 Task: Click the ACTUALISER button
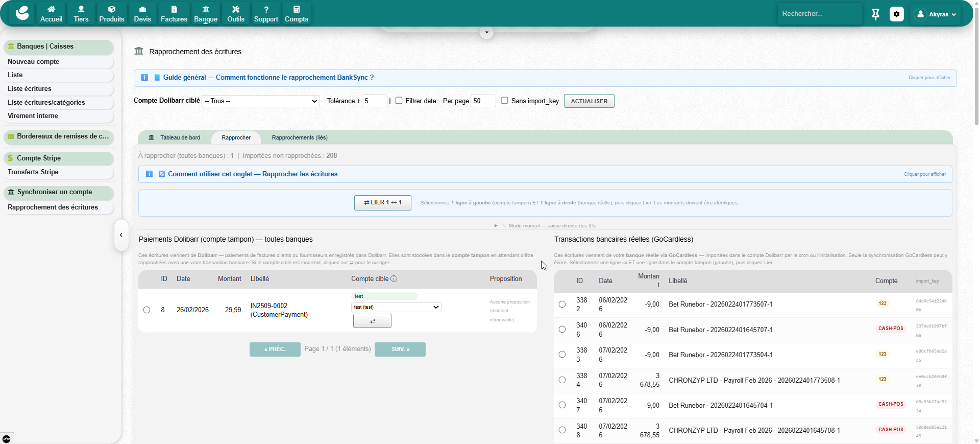[589, 101]
